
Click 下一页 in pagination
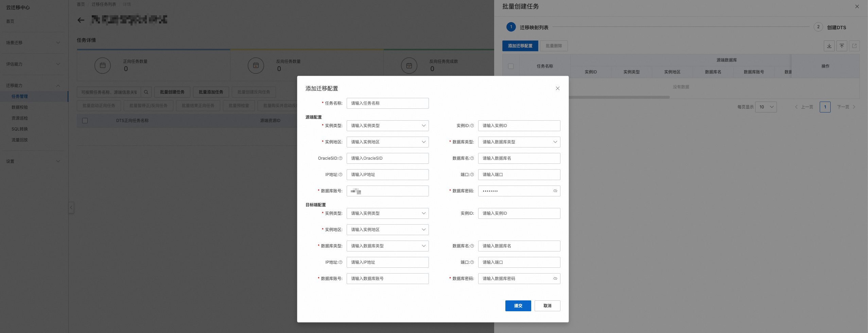846,107
